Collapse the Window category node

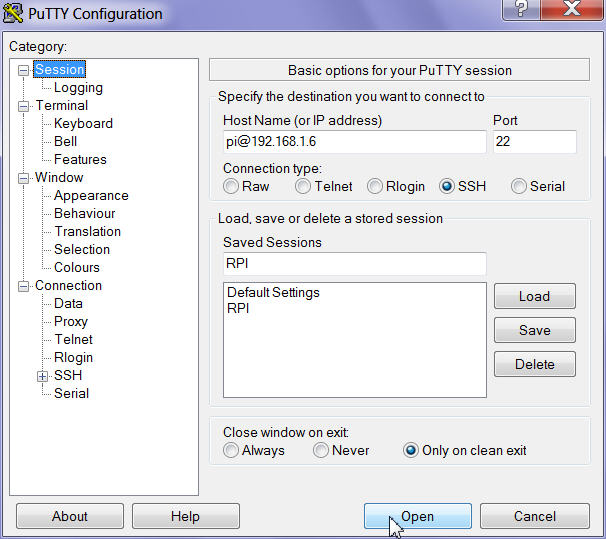coord(23,178)
